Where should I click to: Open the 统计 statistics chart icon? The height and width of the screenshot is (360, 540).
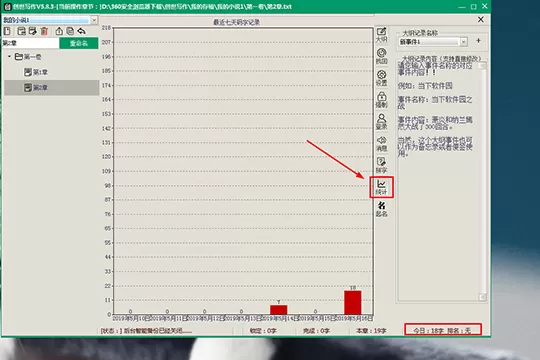point(381,187)
